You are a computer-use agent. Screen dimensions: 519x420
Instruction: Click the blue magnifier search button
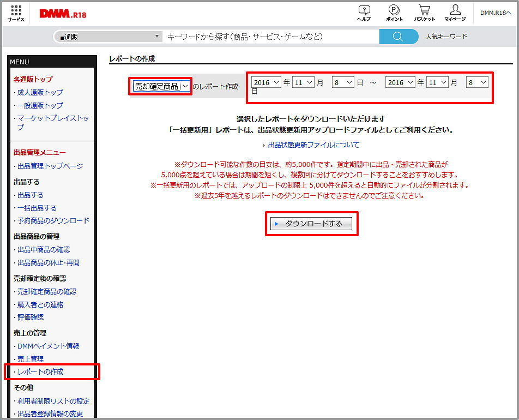[398, 37]
